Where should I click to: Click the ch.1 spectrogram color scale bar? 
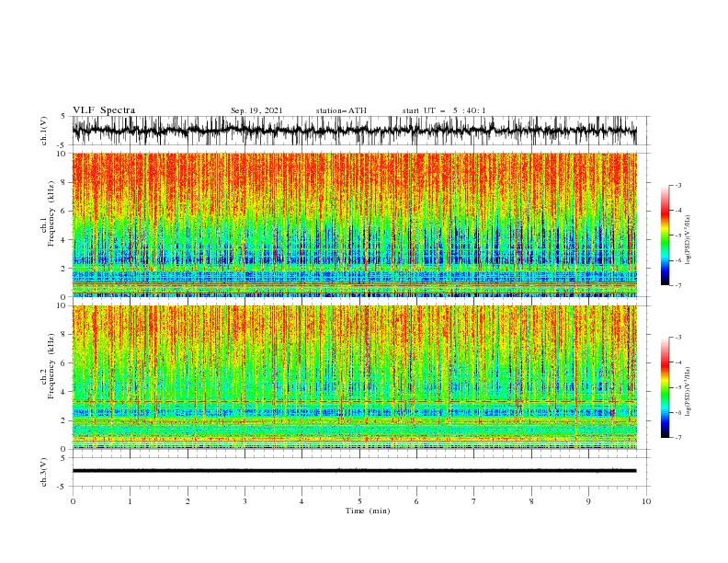665,236
